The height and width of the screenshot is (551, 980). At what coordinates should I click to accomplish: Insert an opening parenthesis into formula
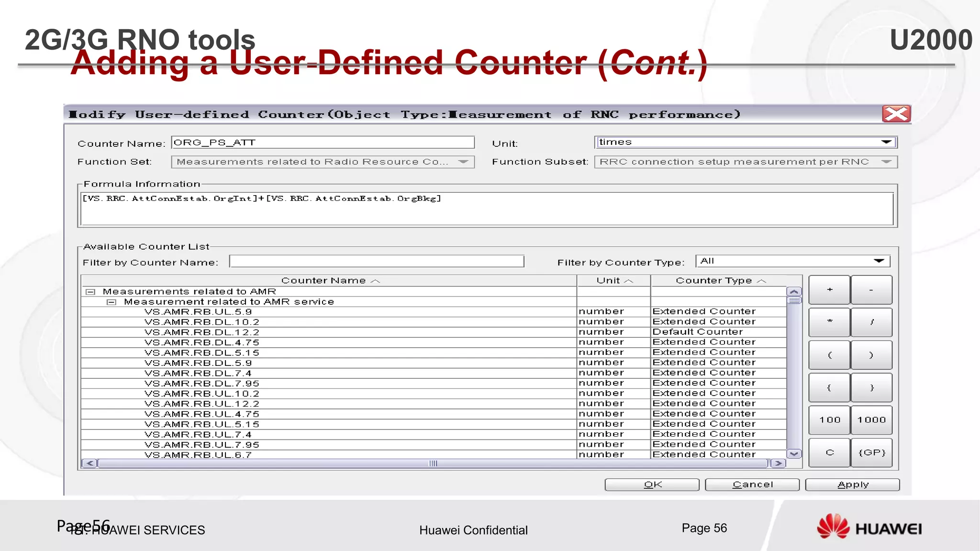pos(829,355)
